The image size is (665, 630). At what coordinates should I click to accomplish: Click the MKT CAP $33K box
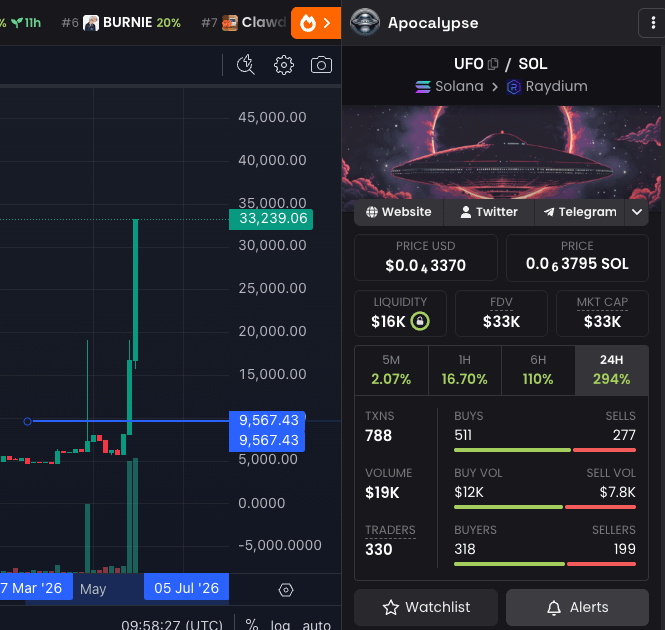point(602,314)
